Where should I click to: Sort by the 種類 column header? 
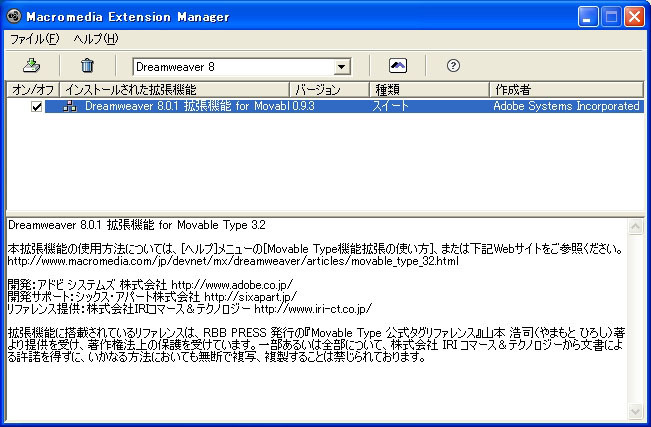(x=429, y=89)
